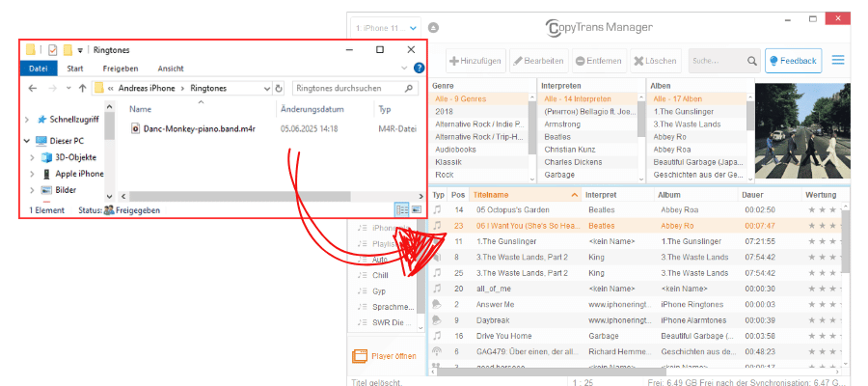The image size is (868, 386).
Task: Set second rating star for Drive You Home
Action: pos(824,336)
